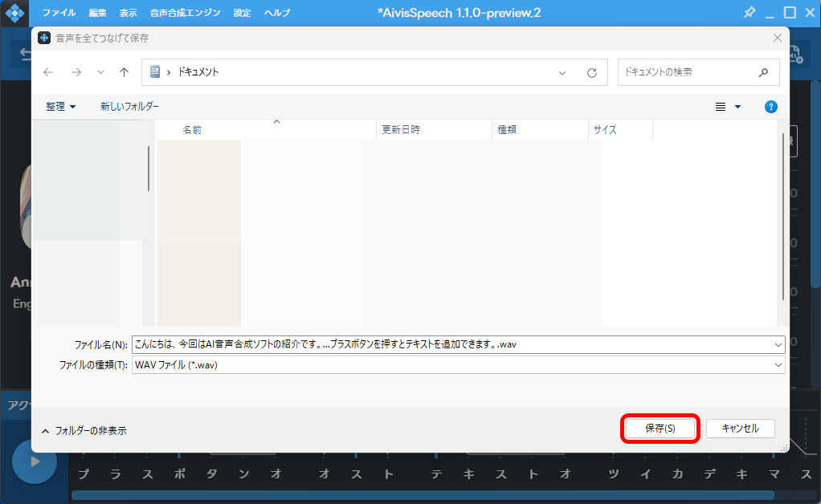Click the dialog title bar app icon
Screen dimensions: 821x504
[44, 38]
